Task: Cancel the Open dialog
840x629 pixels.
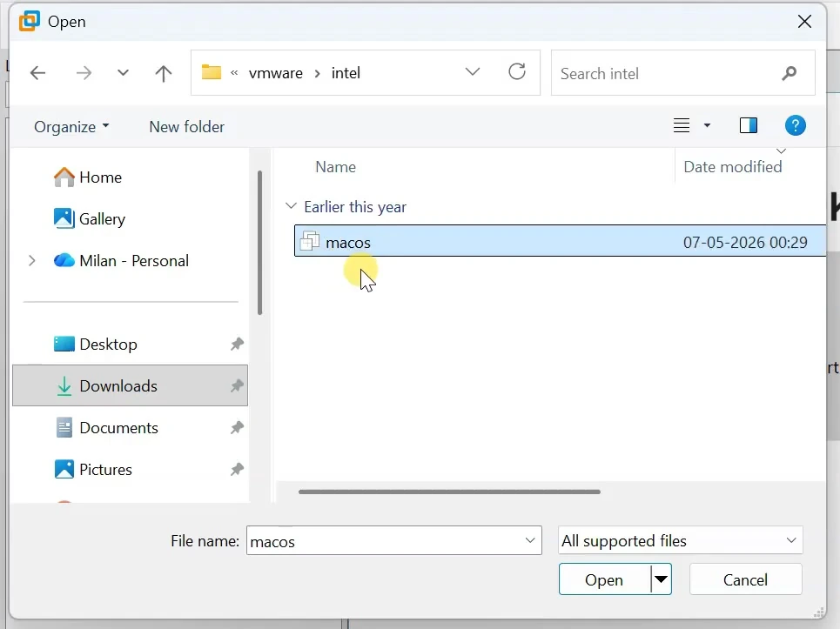Action: click(746, 579)
